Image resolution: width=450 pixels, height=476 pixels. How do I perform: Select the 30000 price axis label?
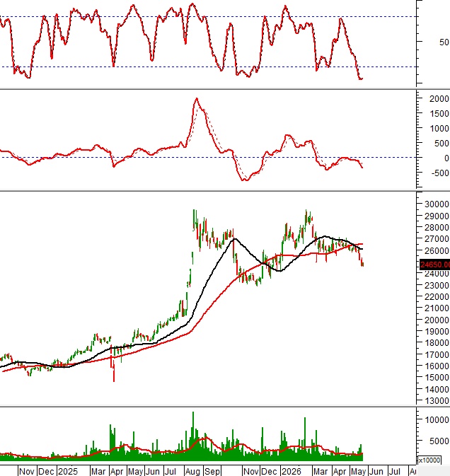437,204
